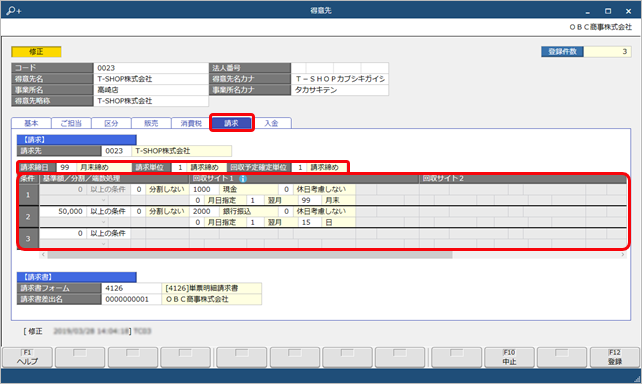Click the row header for condition 3
642x384 pixels.
point(28,238)
